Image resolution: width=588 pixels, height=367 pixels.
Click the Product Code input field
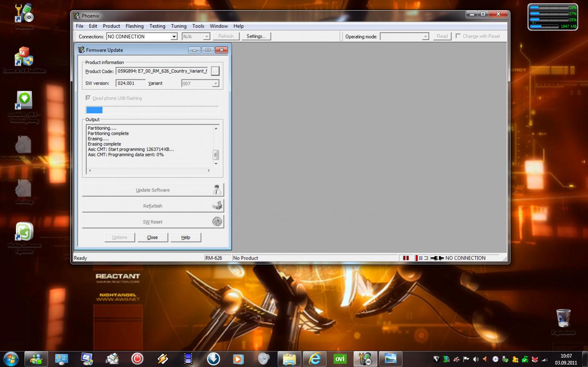tap(162, 71)
